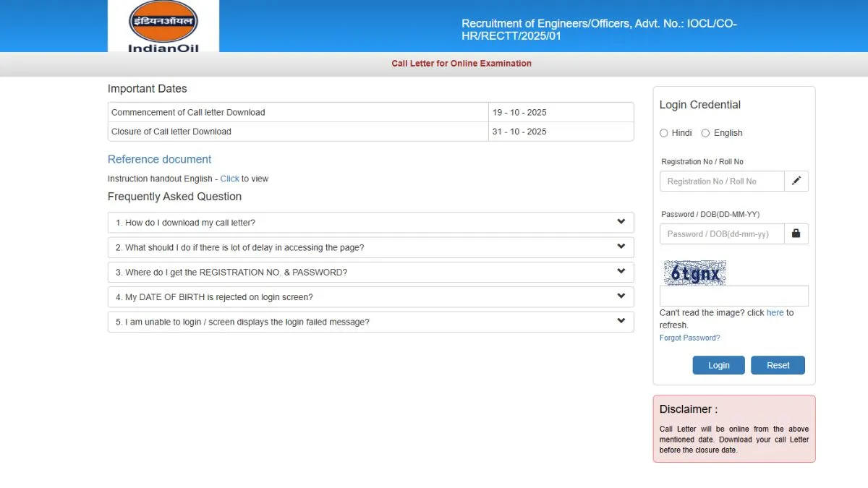
Task: Select the English radio button
Action: [705, 133]
